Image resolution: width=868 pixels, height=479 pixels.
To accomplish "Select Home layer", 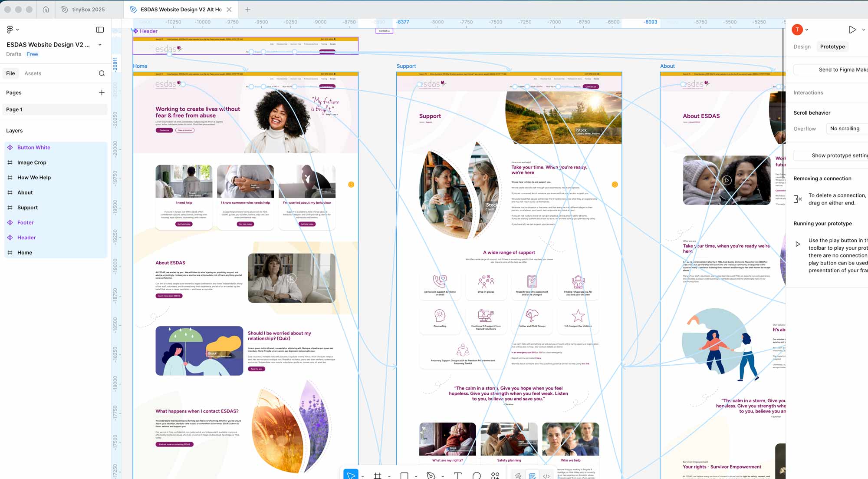I will pos(56,252).
